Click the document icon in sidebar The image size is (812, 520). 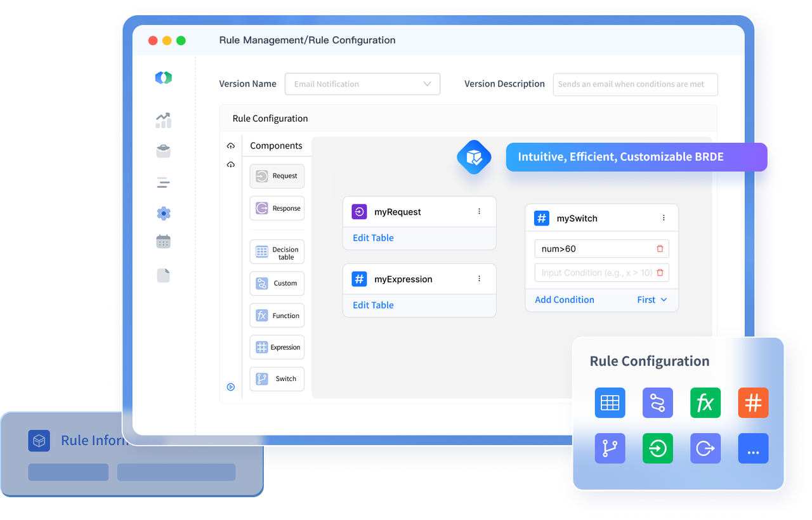(163, 275)
